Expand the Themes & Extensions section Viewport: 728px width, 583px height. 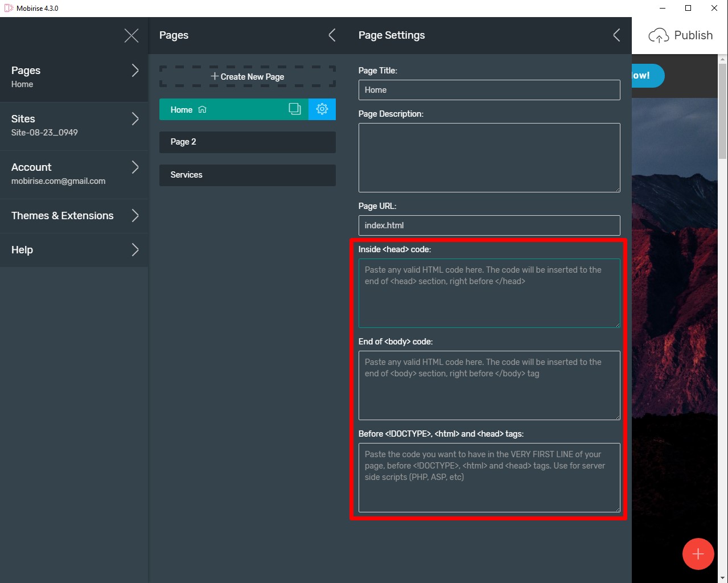point(74,216)
